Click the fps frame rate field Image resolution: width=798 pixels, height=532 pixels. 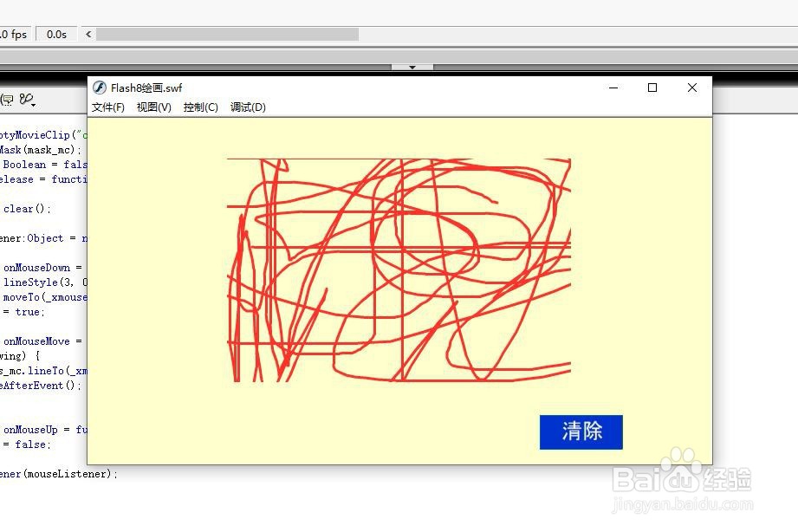tap(16, 34)
